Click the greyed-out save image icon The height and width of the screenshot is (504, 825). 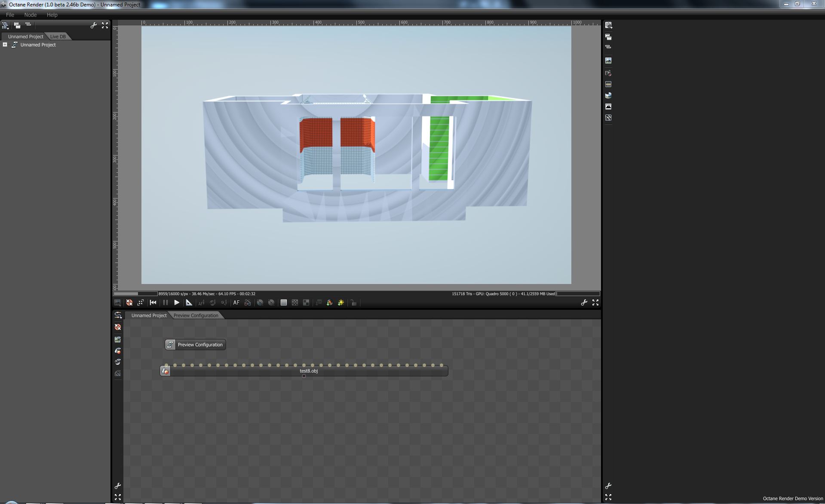pyautogui.click(x=319, y=303)
